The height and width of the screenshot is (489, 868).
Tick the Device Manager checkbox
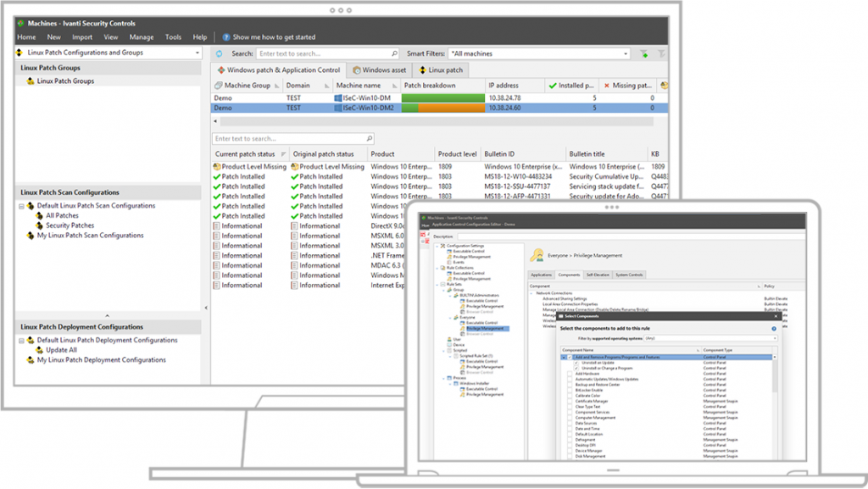click(x=570, y=451)
